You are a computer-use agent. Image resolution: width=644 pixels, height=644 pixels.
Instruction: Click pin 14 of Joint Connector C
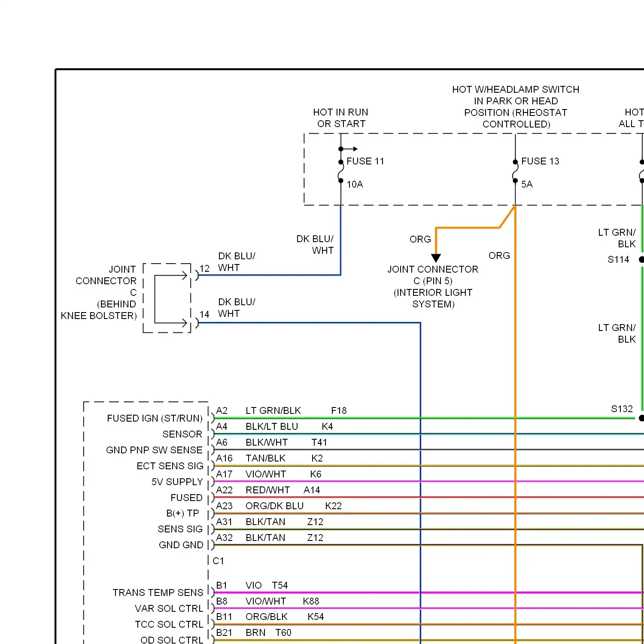204,314
